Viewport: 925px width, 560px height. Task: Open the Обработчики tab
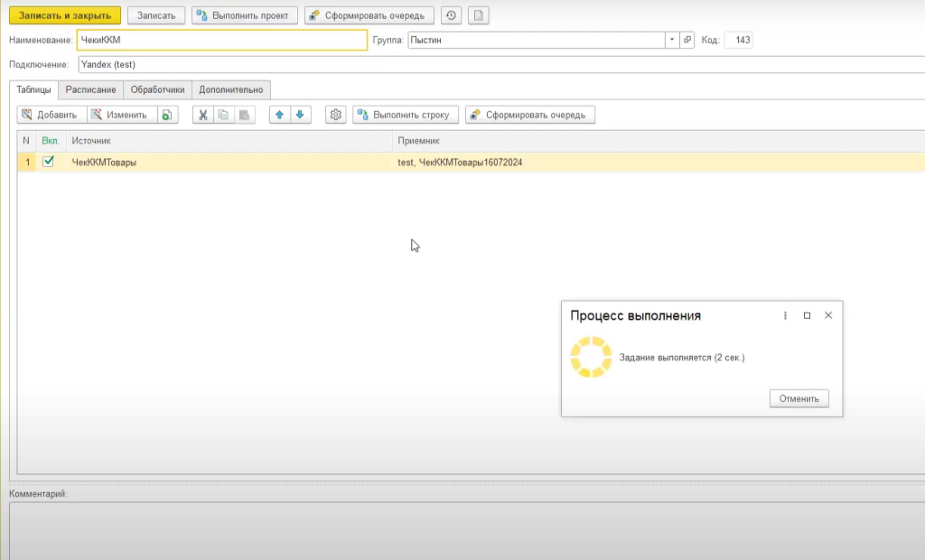[x=157, y=90]
